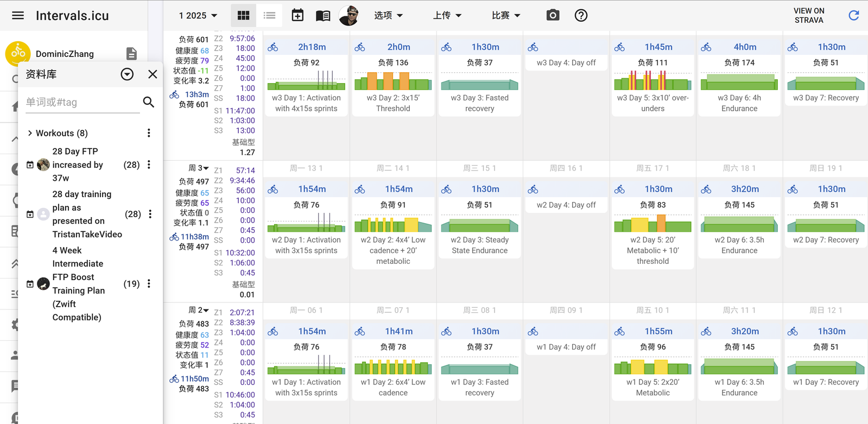
Task: Click the search magnifier in library
Action: coord(148,102)
